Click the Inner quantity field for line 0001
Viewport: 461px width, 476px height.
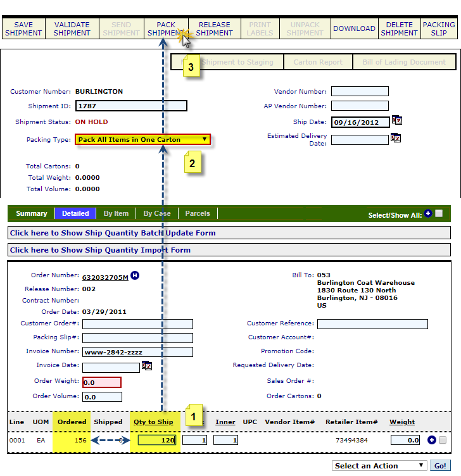(x=225, y=440)
